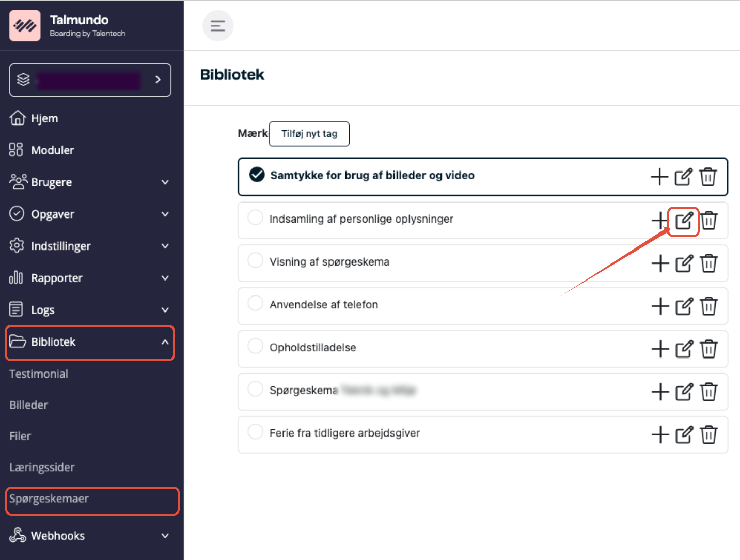The height and width of the screenshot is (560, 740).
Task: Deselect checked 'Samtykke for brug af billeder' circle
Action: pos(257,175)
